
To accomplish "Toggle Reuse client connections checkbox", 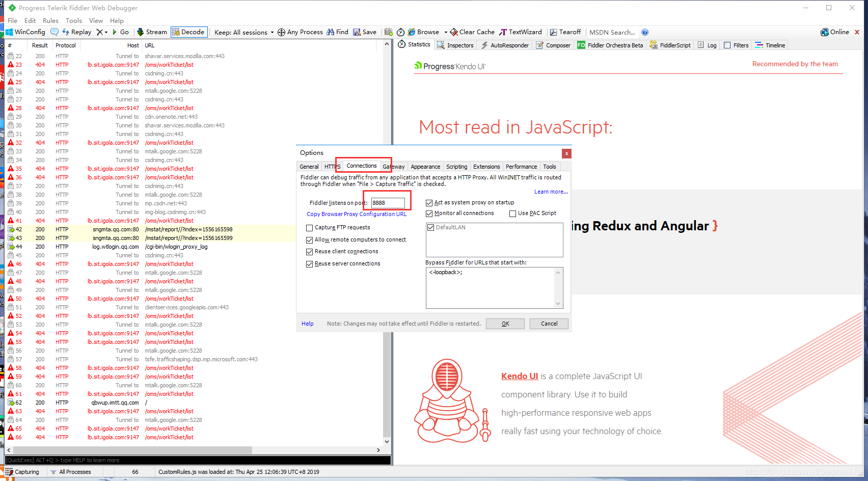I will (x=310, y=252).
